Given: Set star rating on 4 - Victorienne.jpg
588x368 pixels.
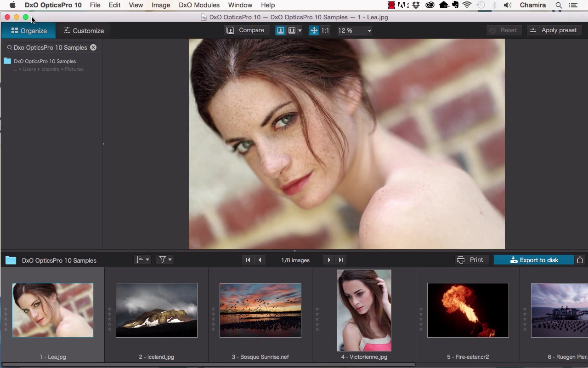Looking at the screenshot, I should pos(317,319).
